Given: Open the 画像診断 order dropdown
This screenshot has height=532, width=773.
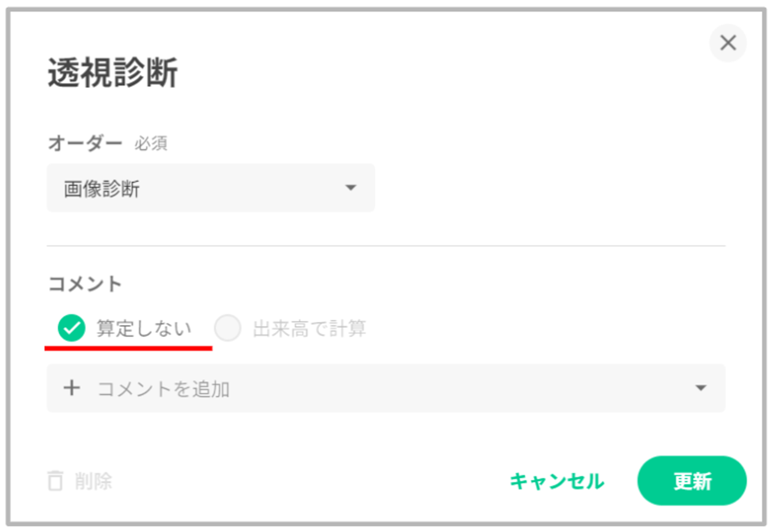Looking at the screenshot, I should (211, 188).
